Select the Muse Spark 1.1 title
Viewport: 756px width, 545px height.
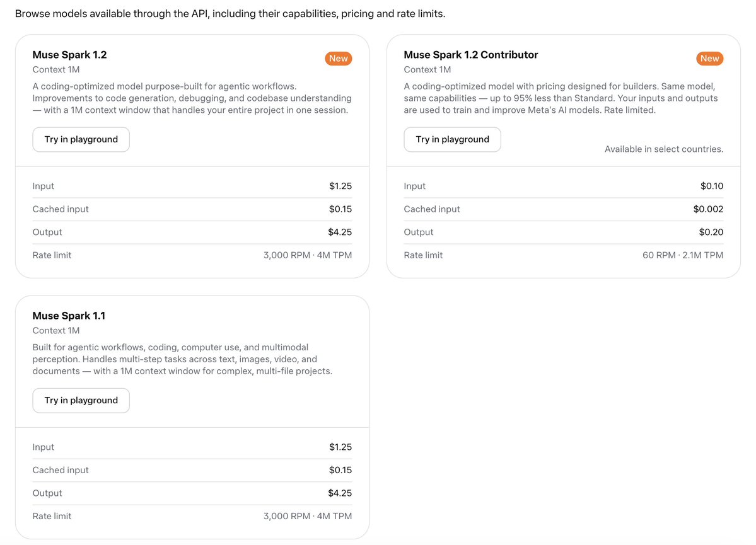coord(69,316)
